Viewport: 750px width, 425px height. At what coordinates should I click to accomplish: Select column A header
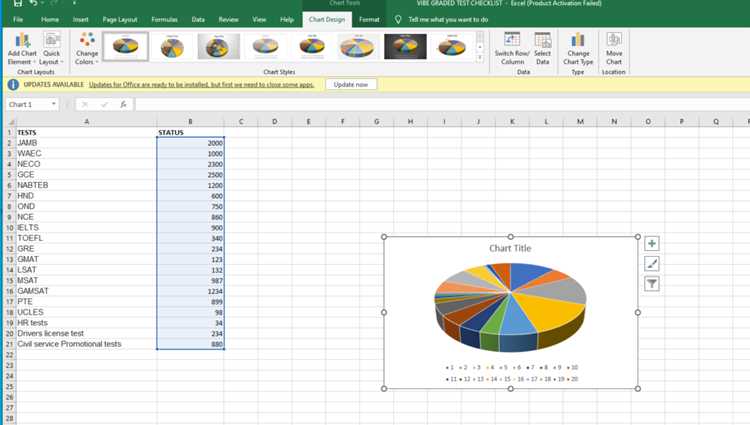[87, 122]
